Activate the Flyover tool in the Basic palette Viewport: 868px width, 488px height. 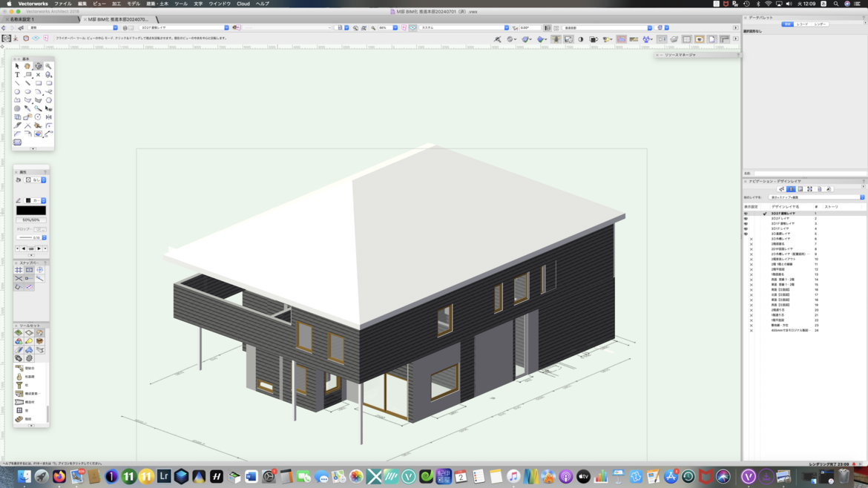38,66
